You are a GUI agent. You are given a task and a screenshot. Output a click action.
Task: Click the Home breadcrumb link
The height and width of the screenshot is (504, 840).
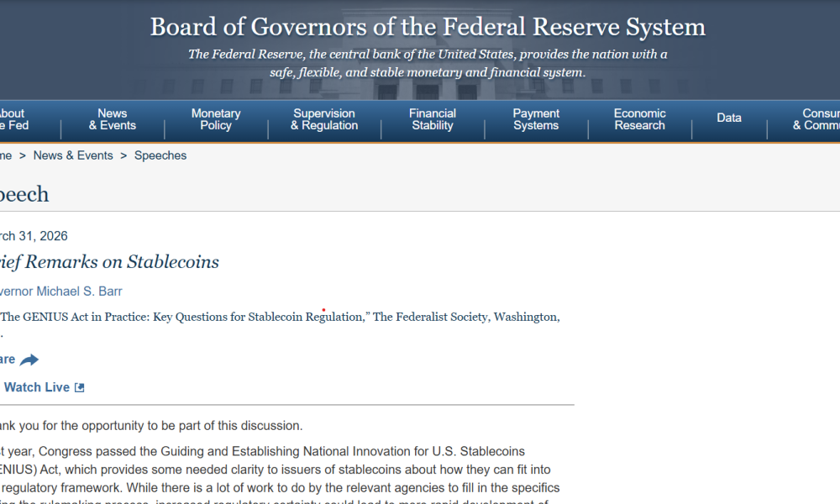[4, 155]
